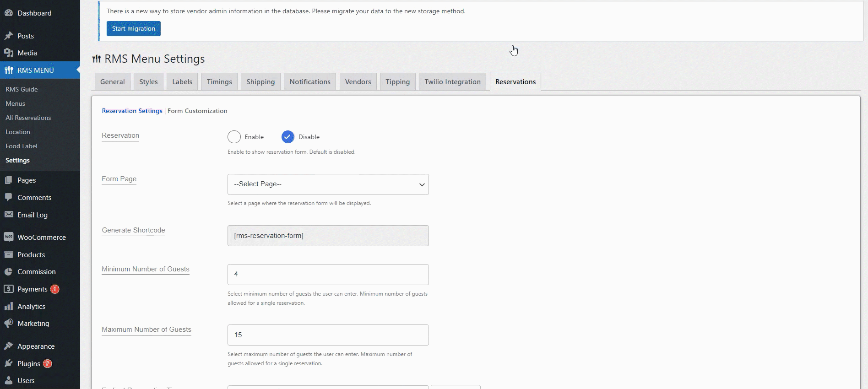Image resolution: width=868 pixels, height=389 pixels.
Task: Click the Users person icon
Action: pos(9,380)
